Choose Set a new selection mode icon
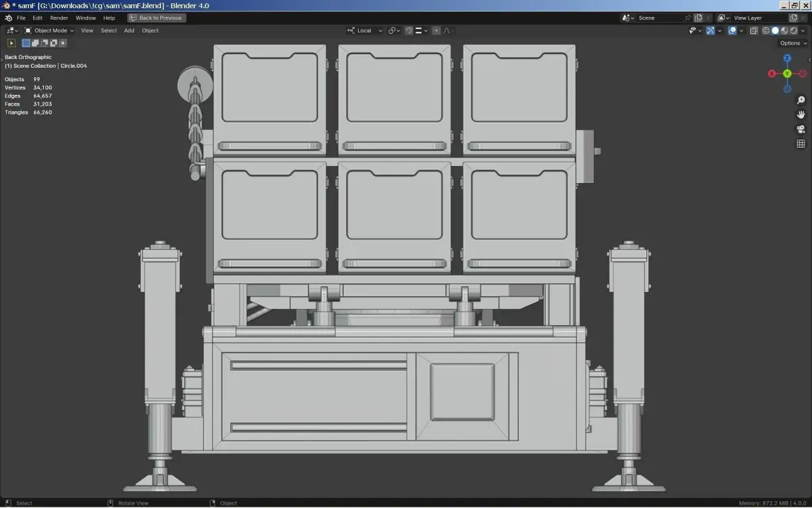 click(x=26, y=43)
